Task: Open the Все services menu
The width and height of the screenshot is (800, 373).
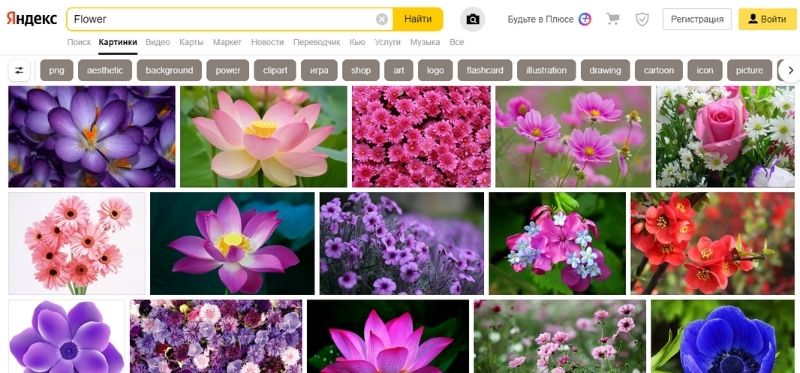Action: [x=457, y=42]
